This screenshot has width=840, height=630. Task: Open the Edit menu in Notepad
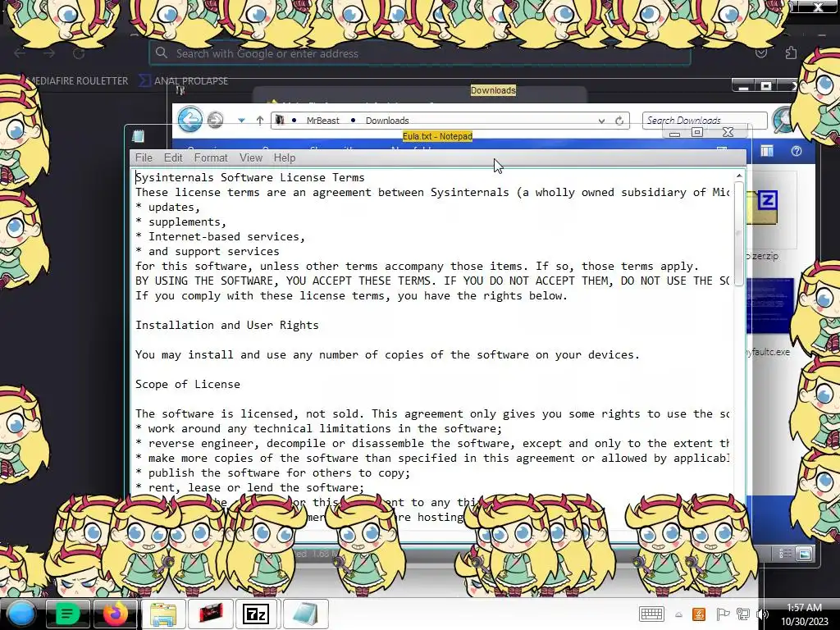tap(173, 157)
